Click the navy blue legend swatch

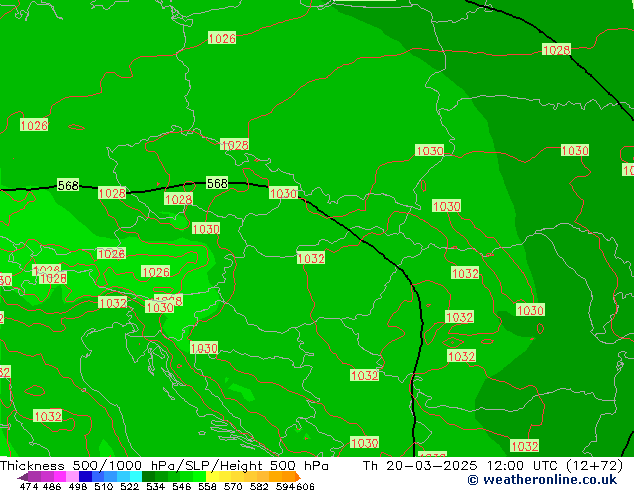(85, 477)
